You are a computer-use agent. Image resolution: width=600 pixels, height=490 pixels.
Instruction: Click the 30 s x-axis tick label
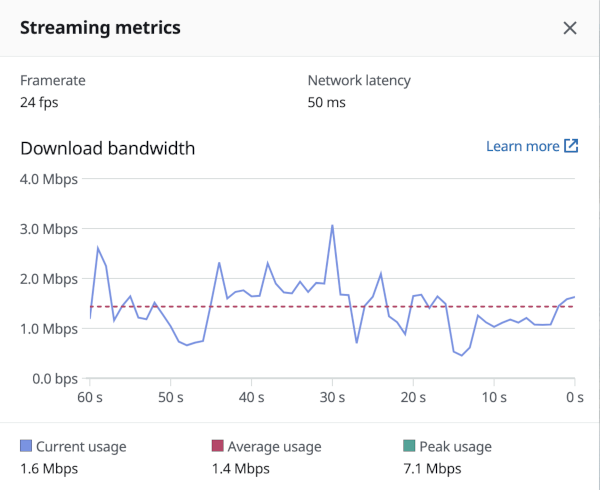click(332, 397)
